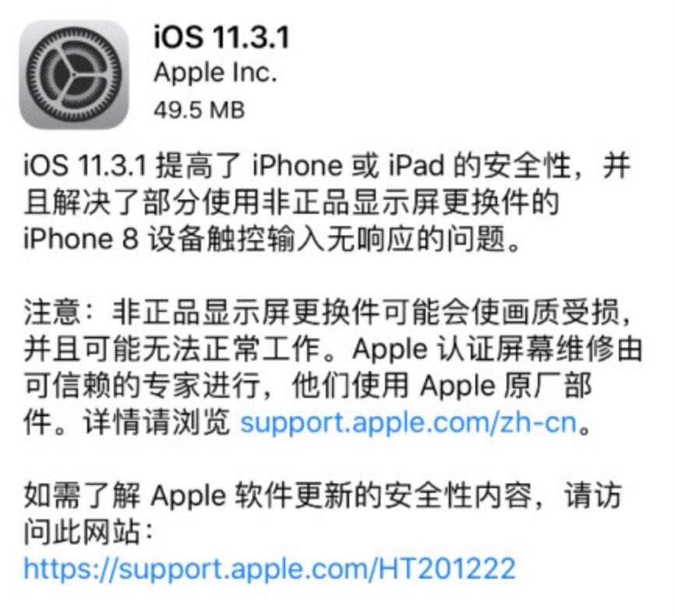The height and width of the screenshot is (616, 675).
Task: Click the 如需了解 Apple 软件更新 sentence
Action: [x=323, y=495]
